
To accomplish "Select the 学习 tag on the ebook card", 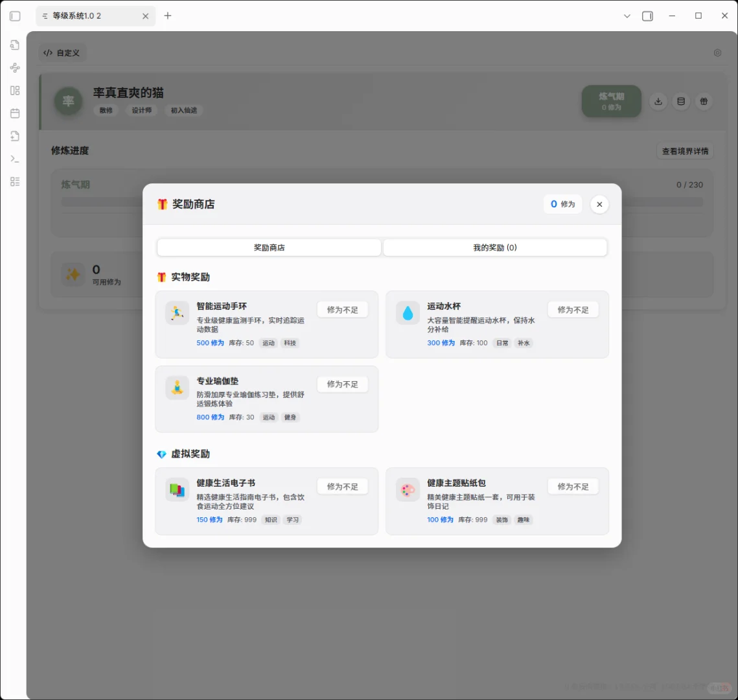I will [x=292, y=519].
